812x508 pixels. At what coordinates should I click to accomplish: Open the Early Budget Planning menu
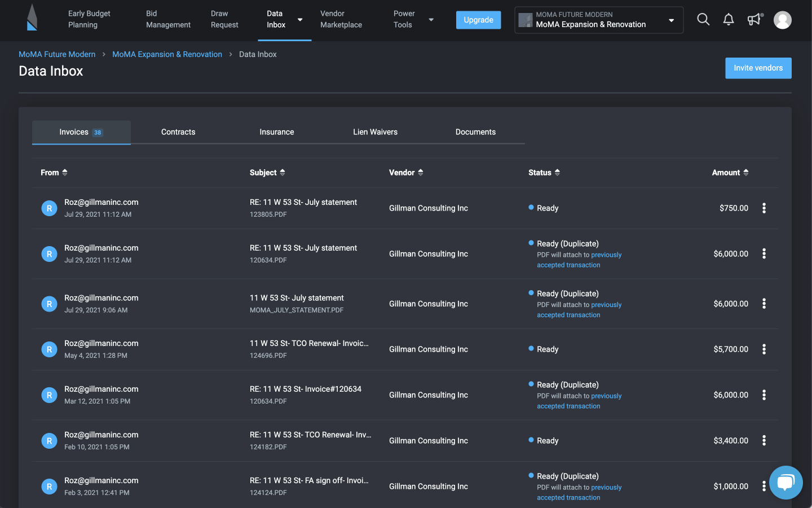click(89, 19)
